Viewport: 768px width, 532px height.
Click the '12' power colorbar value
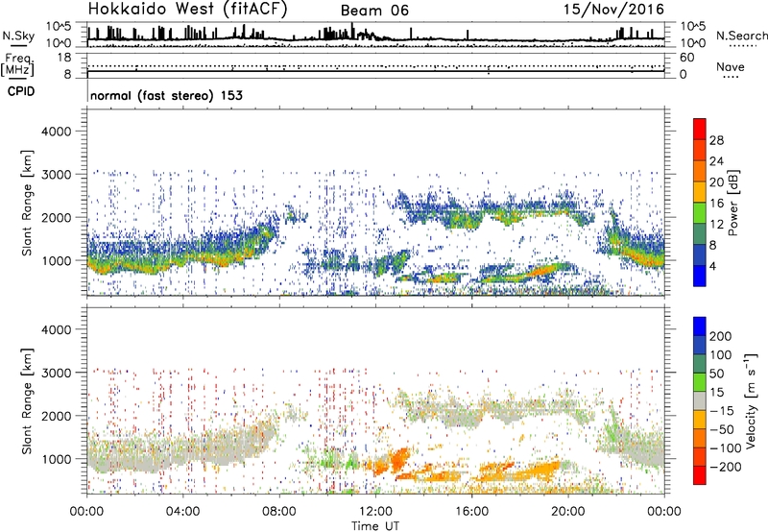[716, 225]
